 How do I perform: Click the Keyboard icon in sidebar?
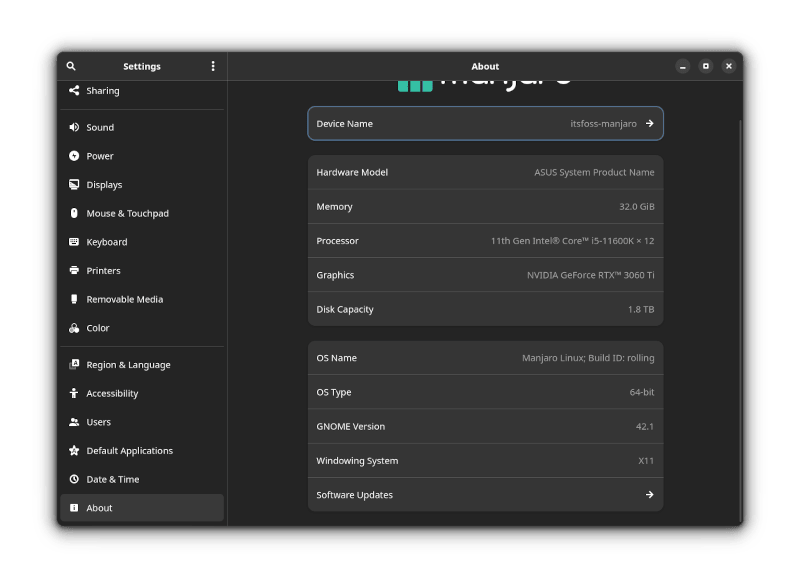coord(74,242)
